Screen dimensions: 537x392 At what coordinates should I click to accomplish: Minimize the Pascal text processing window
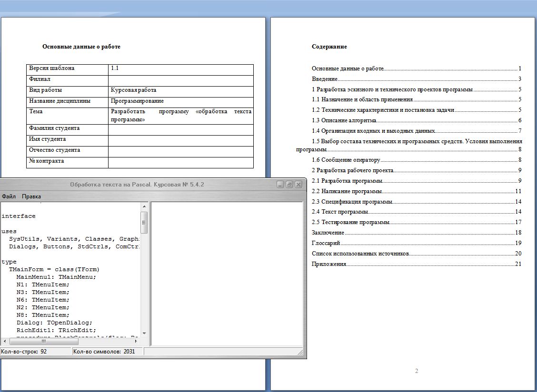[280, 185]
